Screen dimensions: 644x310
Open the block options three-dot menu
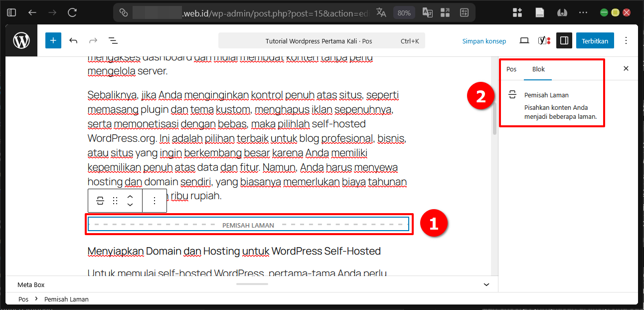coord(155,200)
